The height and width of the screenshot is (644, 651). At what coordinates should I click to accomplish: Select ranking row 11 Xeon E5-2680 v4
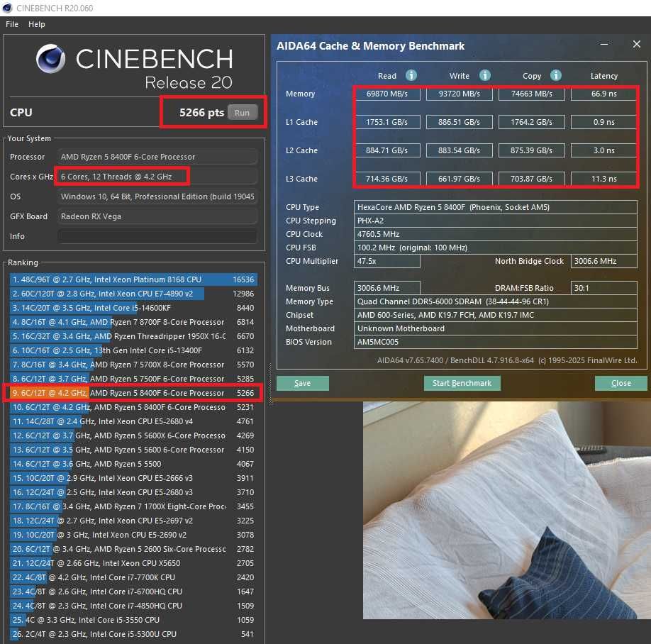[133, 421]
